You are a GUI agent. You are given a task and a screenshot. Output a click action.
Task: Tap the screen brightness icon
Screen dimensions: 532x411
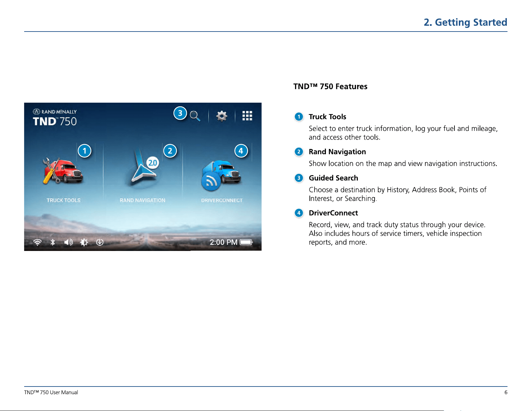click(84, 242)
